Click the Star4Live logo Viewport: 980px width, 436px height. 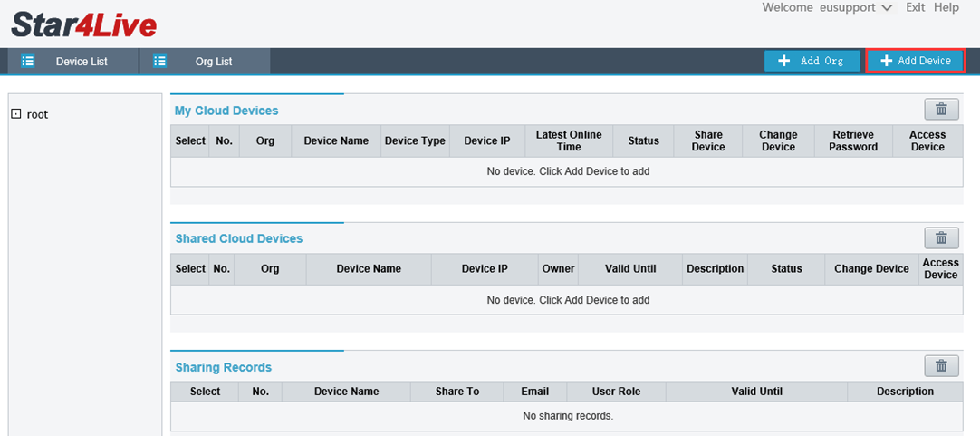click(83, 24)
